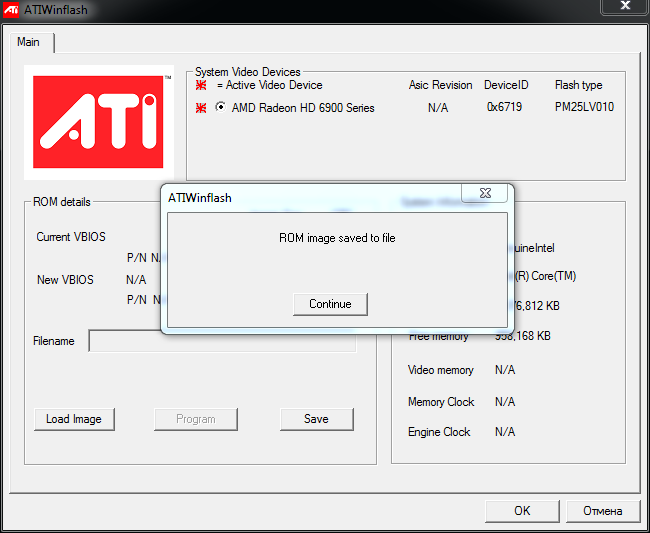Screen dimensions: 650x533
Task: Click the 'Flash type' column header
Action: [578, 85]
